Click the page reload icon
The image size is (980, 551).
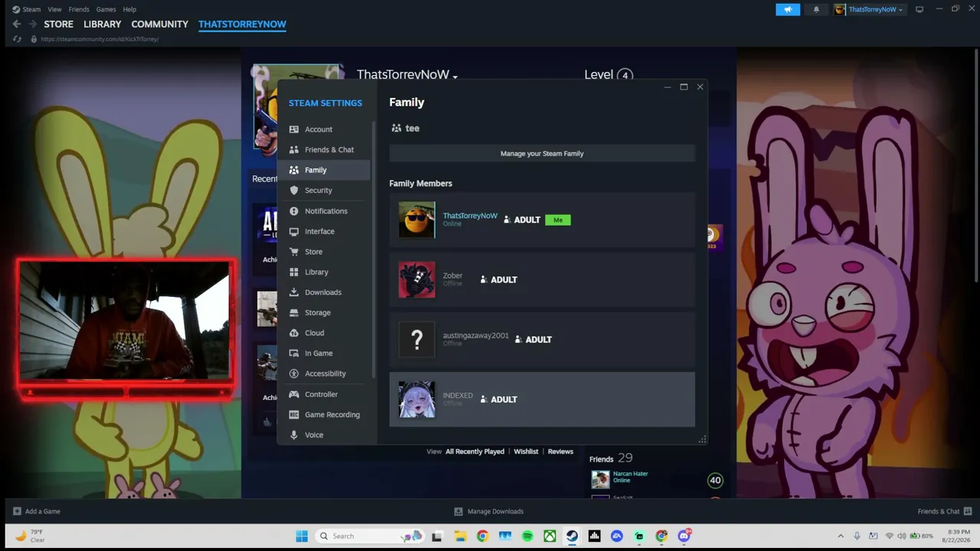(x=17, y=39)
